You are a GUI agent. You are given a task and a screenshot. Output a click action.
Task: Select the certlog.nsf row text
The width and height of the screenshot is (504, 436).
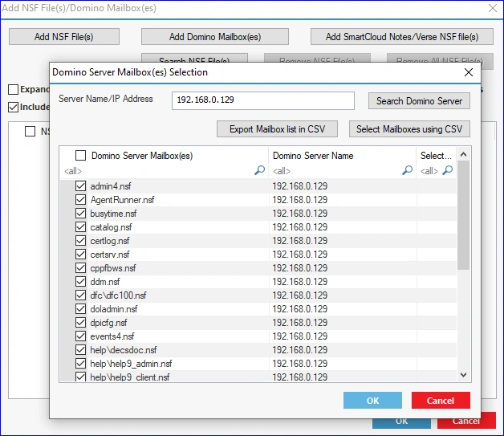110,241
